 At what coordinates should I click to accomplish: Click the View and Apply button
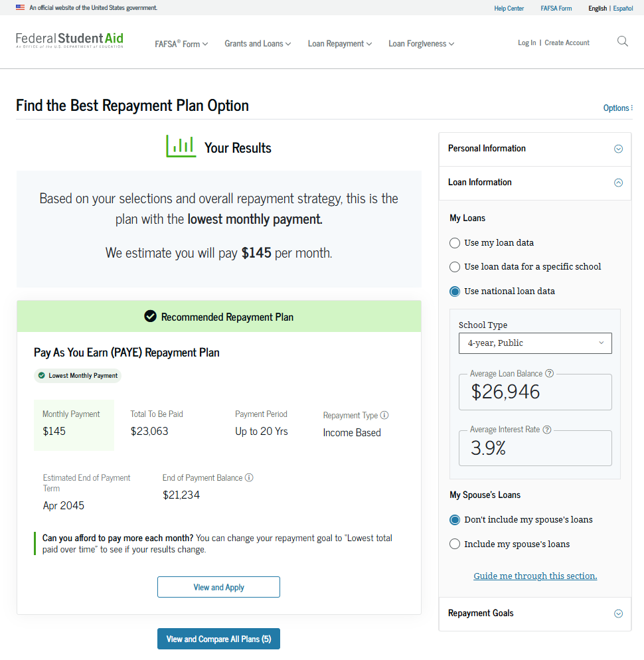pos(218,587)
